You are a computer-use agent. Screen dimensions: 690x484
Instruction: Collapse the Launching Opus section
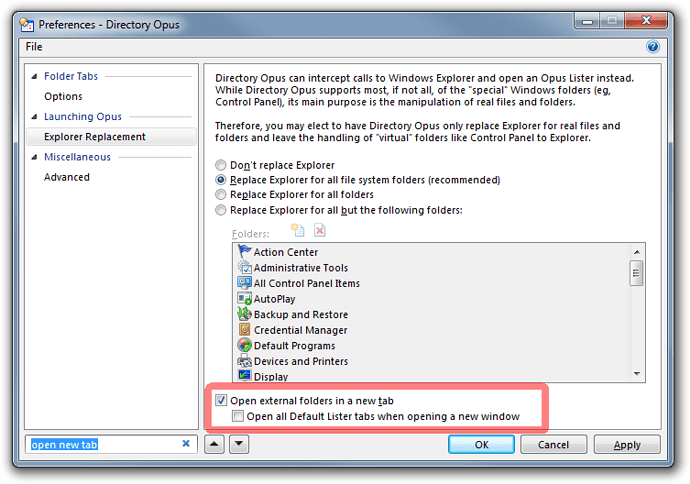click(34, 117)
